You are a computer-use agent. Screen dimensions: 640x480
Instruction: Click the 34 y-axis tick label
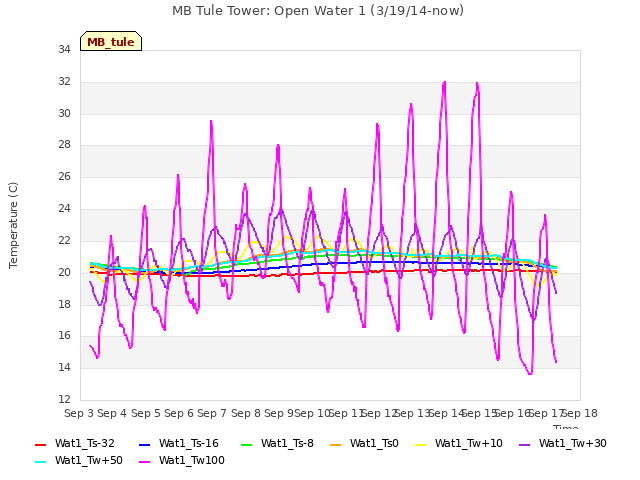(64, 50)
